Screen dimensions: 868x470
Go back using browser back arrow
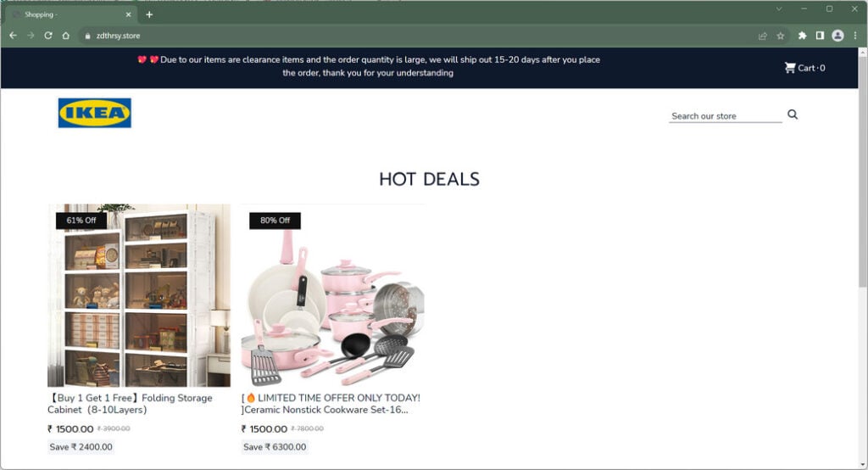pyautogui.click(x=14, y=36)
